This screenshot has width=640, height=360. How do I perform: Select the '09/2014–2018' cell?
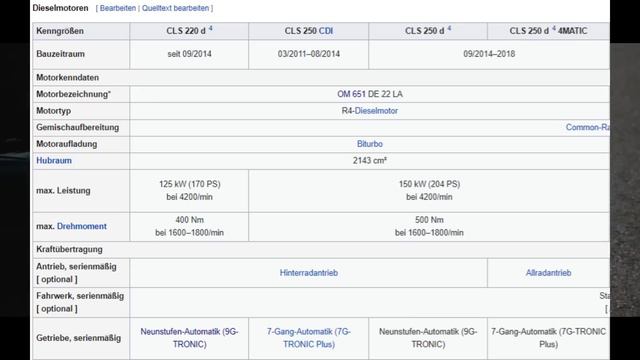[x=489, y=54]
